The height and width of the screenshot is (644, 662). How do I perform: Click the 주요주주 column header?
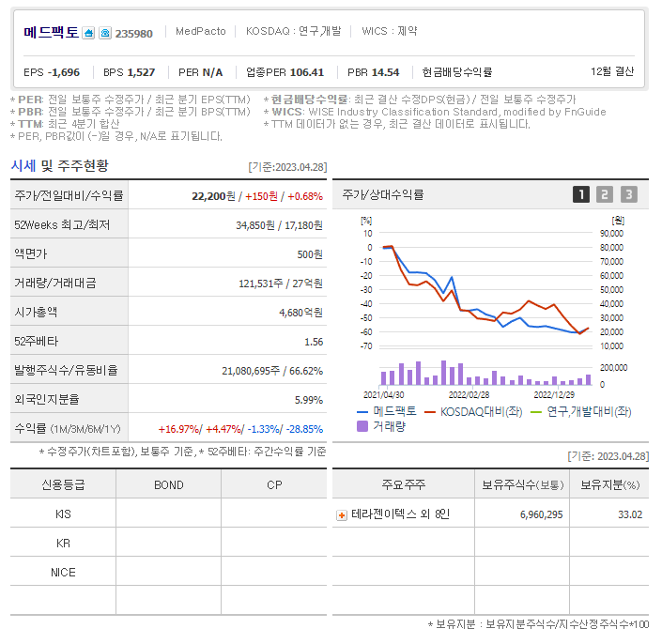pos(404,484)
